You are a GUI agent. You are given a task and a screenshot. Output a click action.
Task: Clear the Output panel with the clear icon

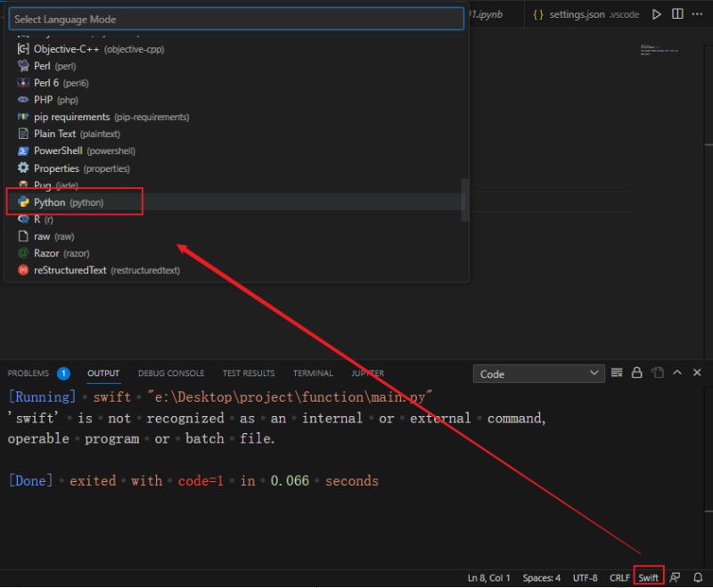(x=617, y=373)
